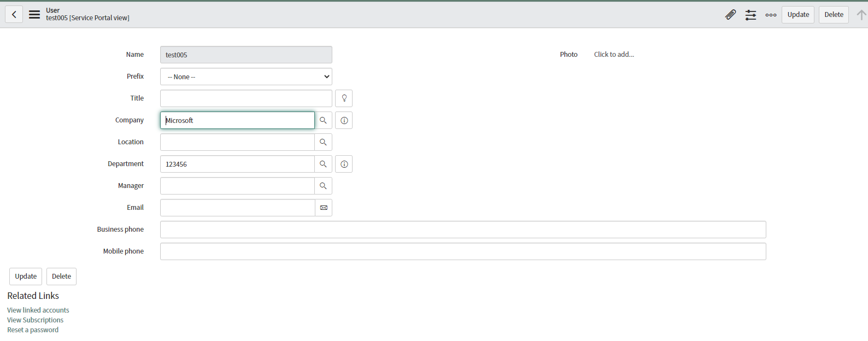Screen dimensions: 868x341
Task: Focus the Name field containing test005
Action: click(x=246, y=55)
